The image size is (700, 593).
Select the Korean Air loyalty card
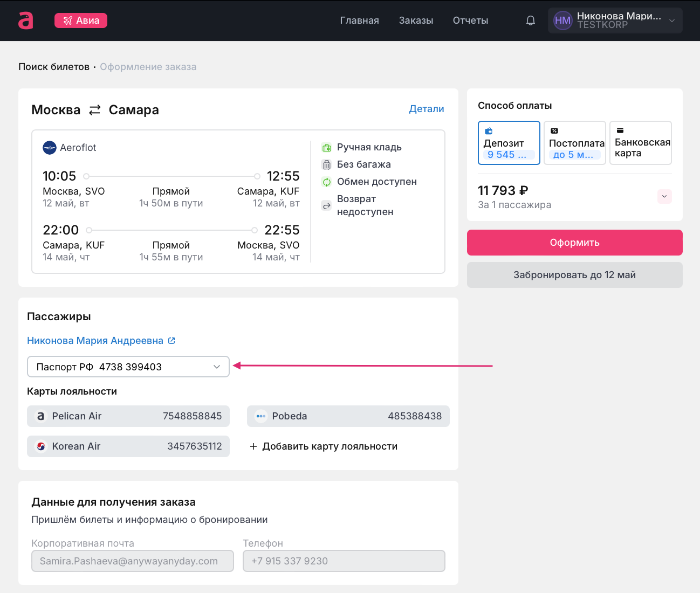128,446
